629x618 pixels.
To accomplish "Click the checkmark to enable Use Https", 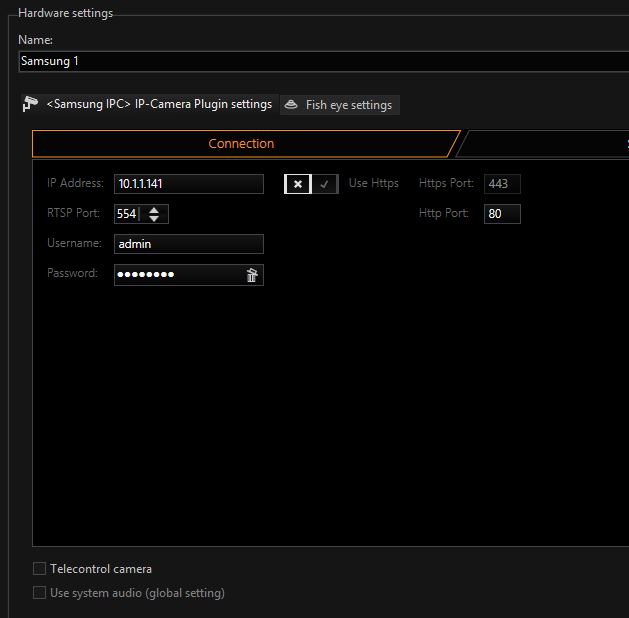I will click(x=324, y=184).
